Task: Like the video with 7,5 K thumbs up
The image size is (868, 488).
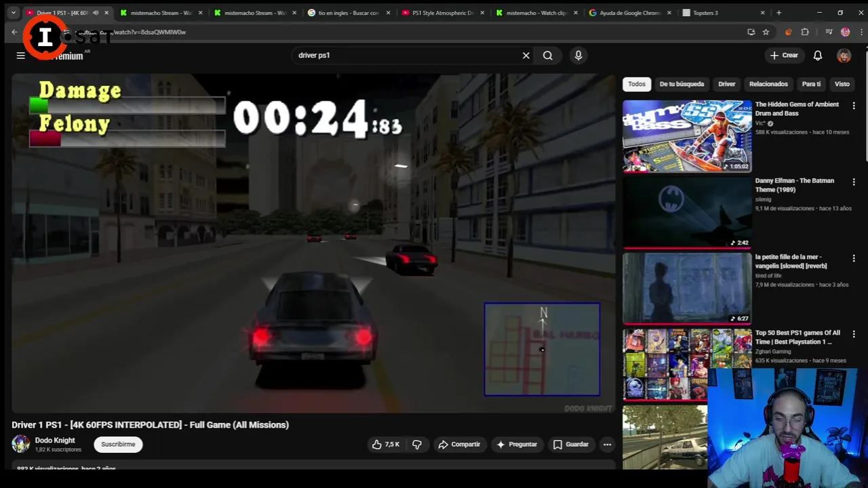Action: point(385,445)
